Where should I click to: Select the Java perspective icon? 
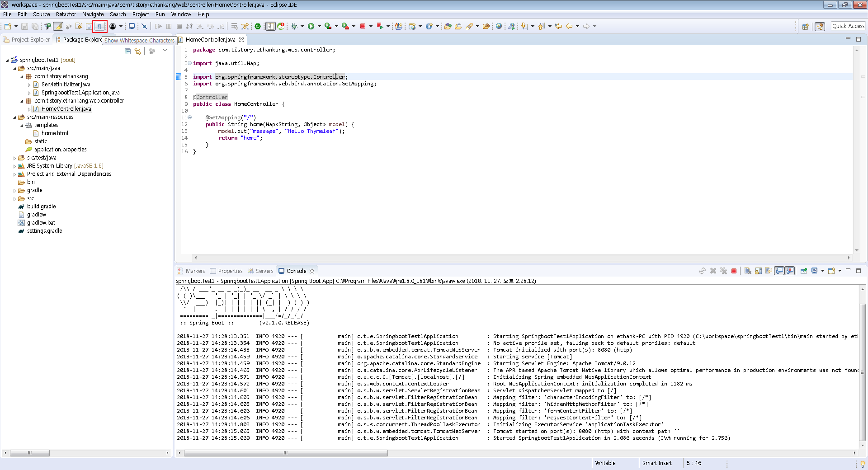pos(820,26)
